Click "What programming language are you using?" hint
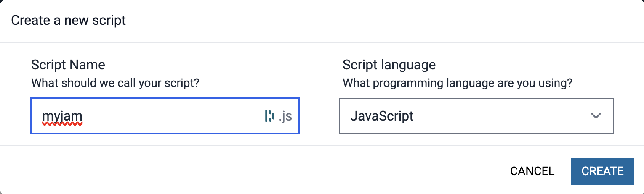 coord(458,83)
